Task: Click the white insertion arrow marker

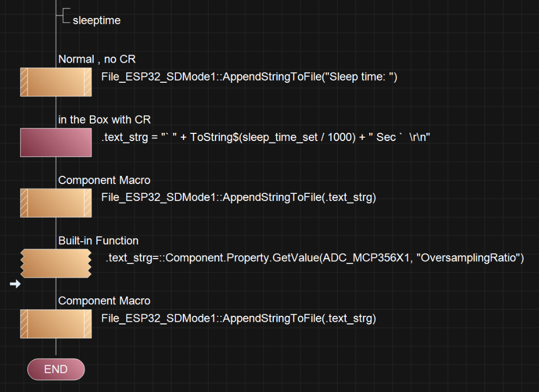Action: (15, 284)
